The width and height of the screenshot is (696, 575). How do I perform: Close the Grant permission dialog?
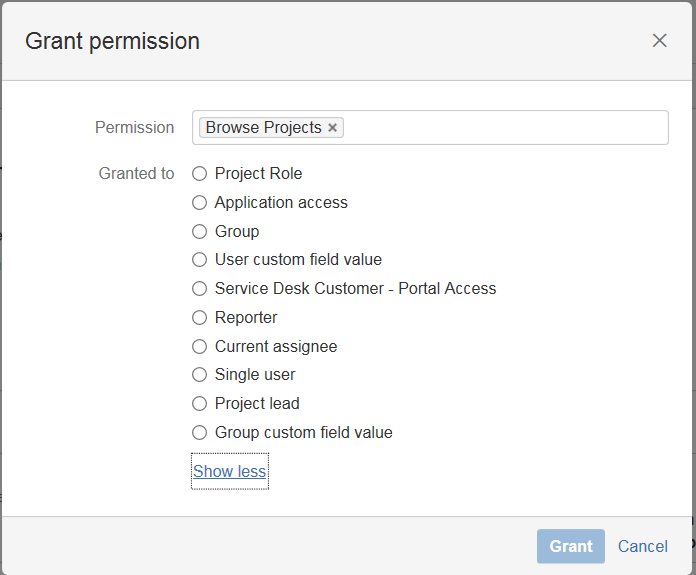[659, 40]
